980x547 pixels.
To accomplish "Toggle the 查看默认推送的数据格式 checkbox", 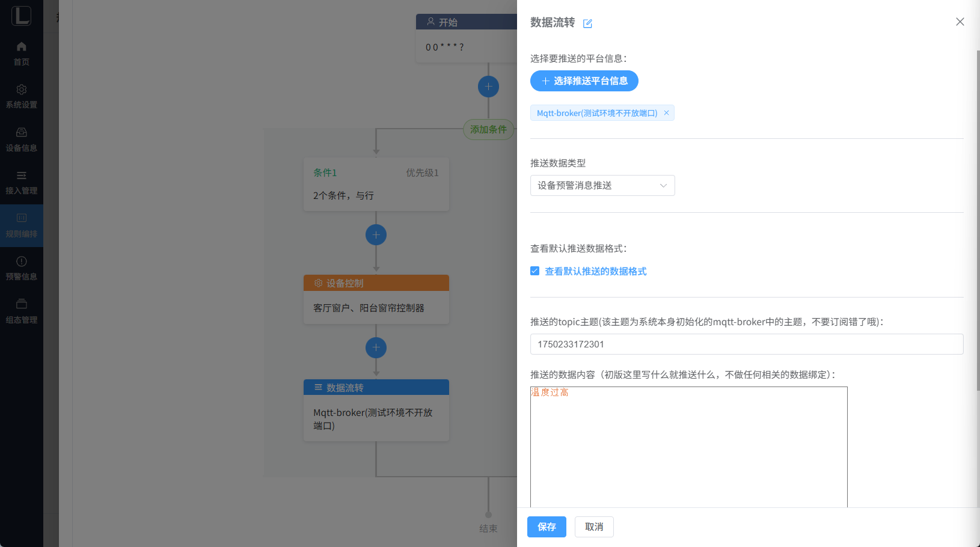I will click(x=534, y=271).
